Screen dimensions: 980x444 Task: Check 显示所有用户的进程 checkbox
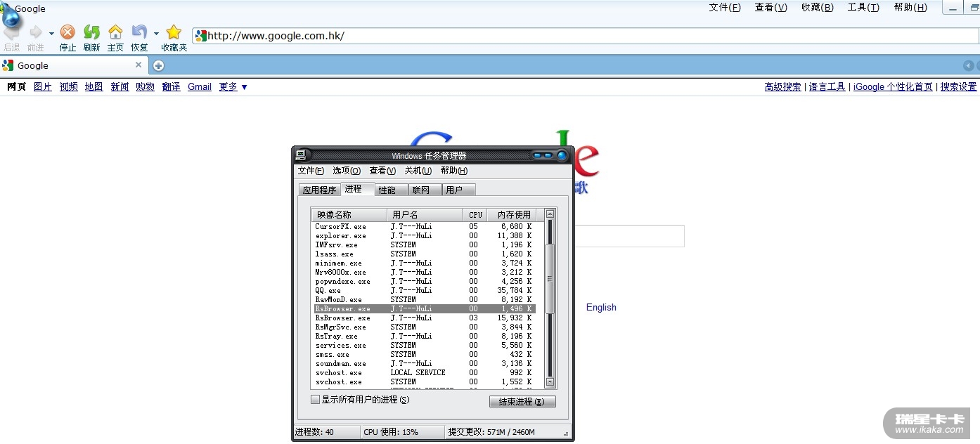pos(315,399)
